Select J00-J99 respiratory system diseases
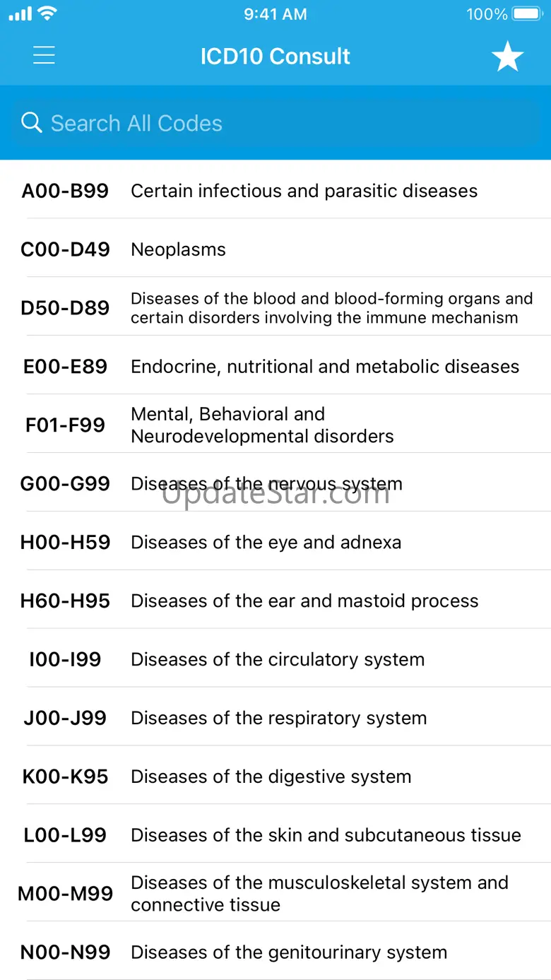 (275, 719)
